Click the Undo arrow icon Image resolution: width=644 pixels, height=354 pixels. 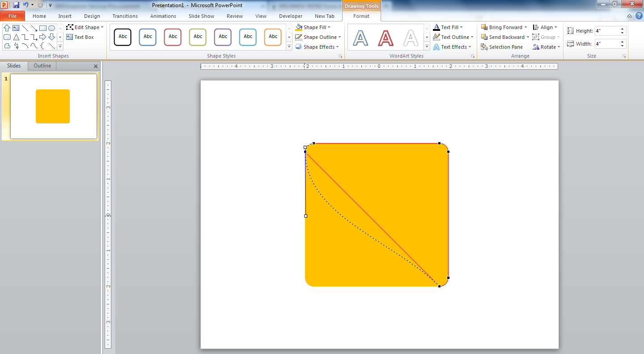pyautogui.click(x=26, y=5)
